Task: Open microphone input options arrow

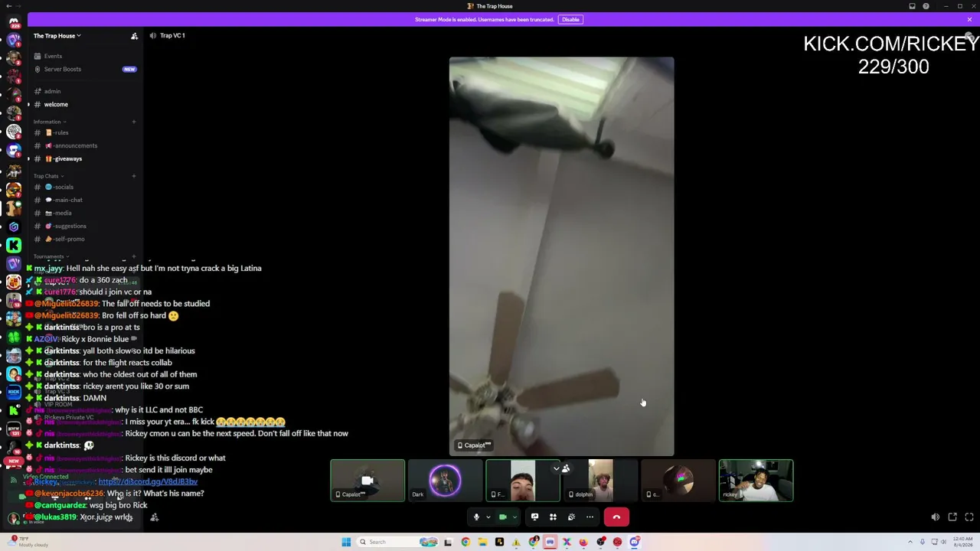Action: tap(488, 517)
